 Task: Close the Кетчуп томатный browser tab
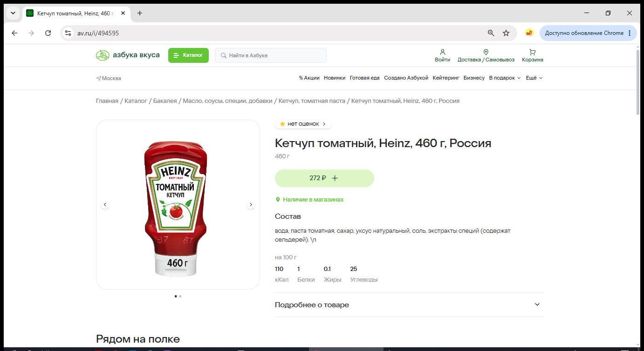[x=123, y=13]
